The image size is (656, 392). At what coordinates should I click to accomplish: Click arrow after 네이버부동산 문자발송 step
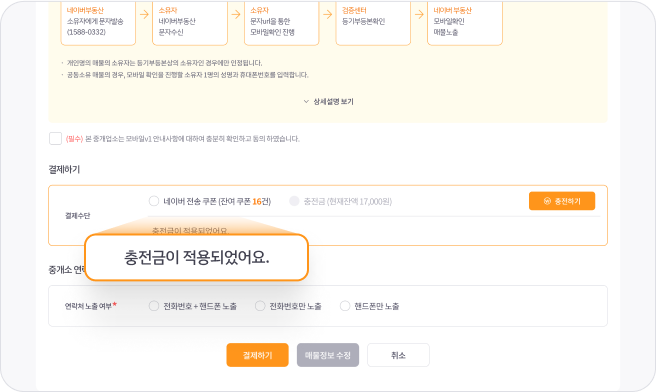[x=144, y=15]
